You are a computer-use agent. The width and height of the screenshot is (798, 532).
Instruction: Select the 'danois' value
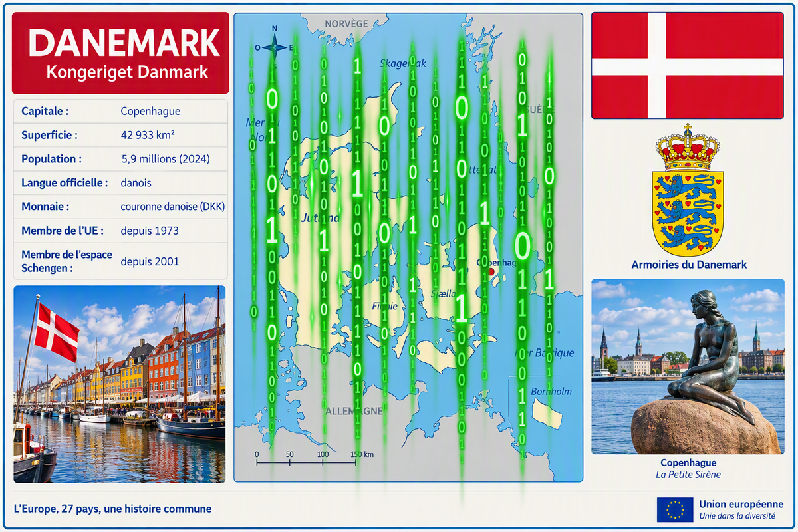point(136,183)
